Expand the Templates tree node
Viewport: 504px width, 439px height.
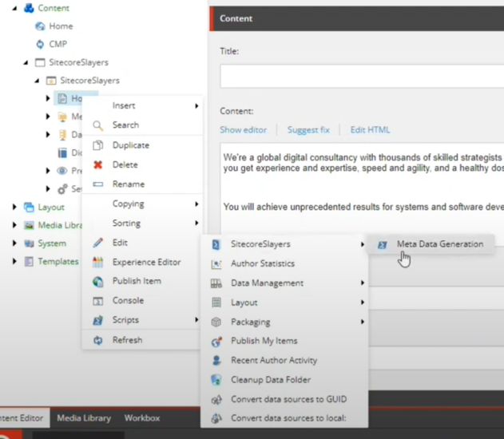pyautogui.click(x=14, y=262)
